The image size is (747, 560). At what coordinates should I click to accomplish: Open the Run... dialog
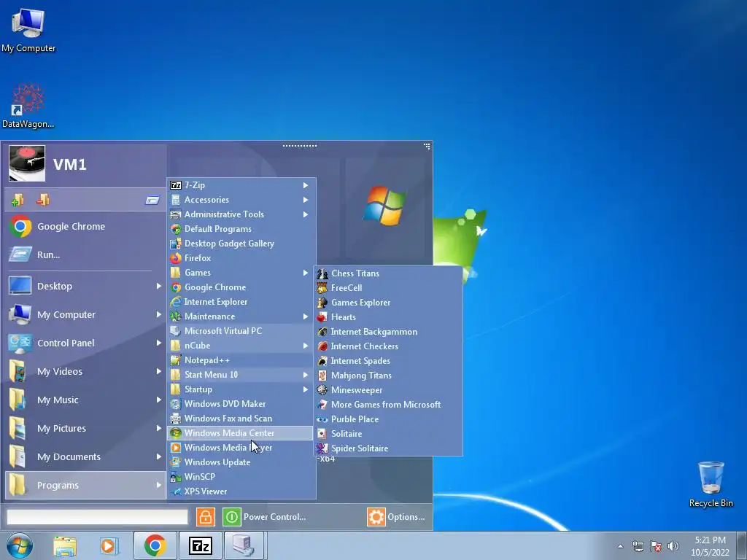tap(85, 254)
